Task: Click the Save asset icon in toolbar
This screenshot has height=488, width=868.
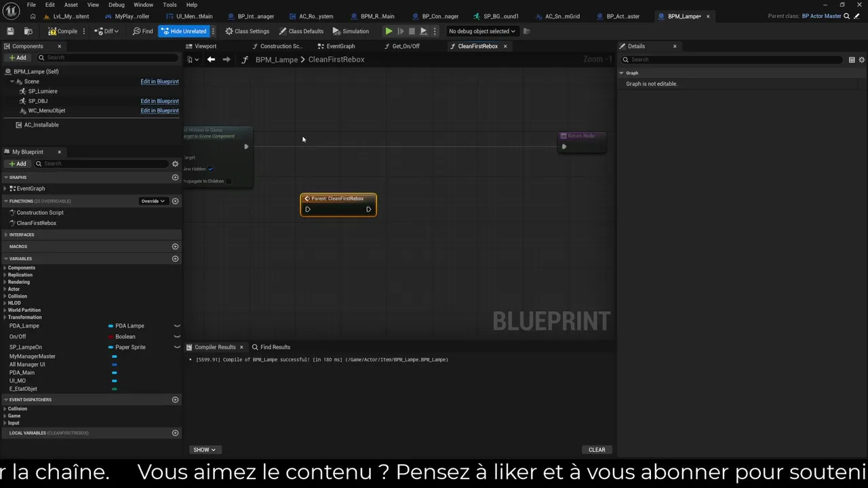Action: click(x=10, y=31)
